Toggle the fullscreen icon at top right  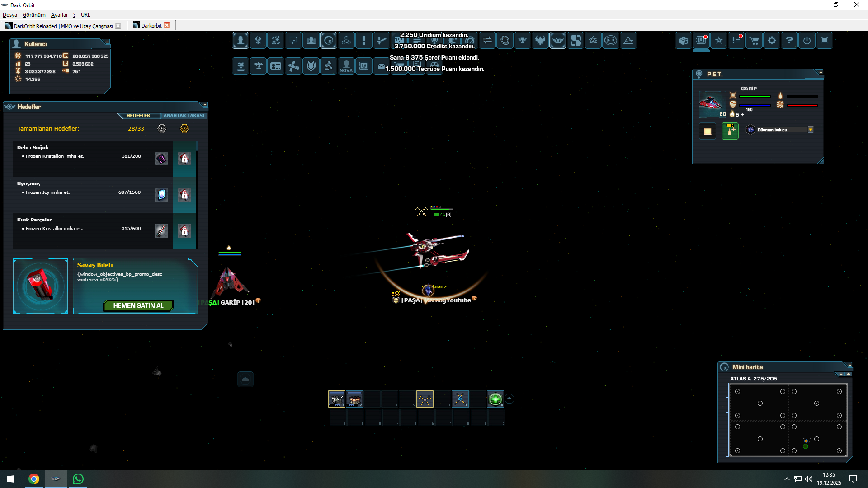click(825, 41)
